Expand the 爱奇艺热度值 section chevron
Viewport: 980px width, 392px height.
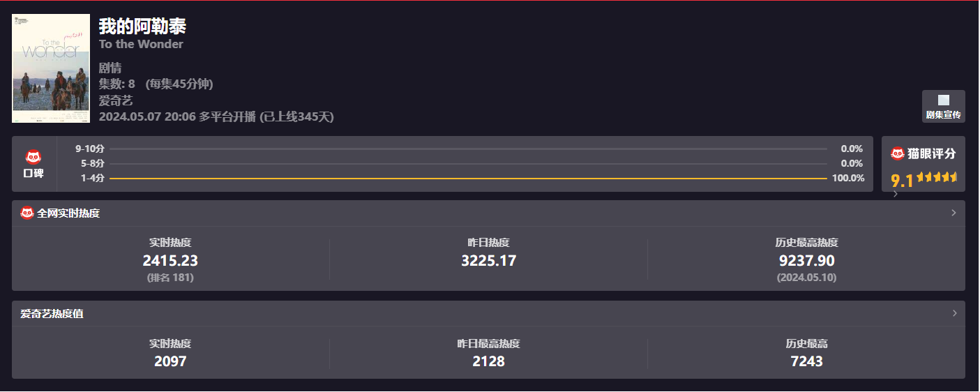953,313
